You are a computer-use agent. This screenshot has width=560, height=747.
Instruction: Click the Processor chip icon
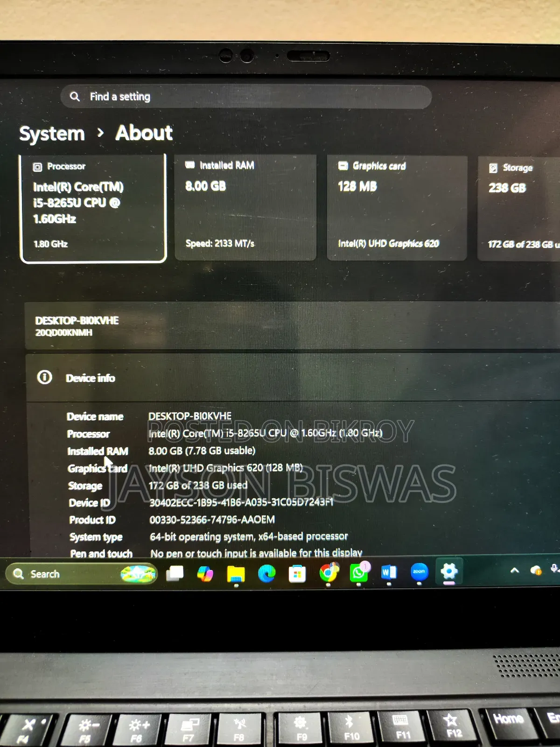pos(37,167)
